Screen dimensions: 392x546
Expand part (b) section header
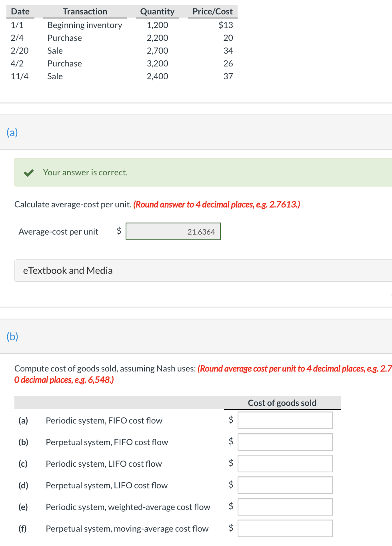tap(12, 337)
